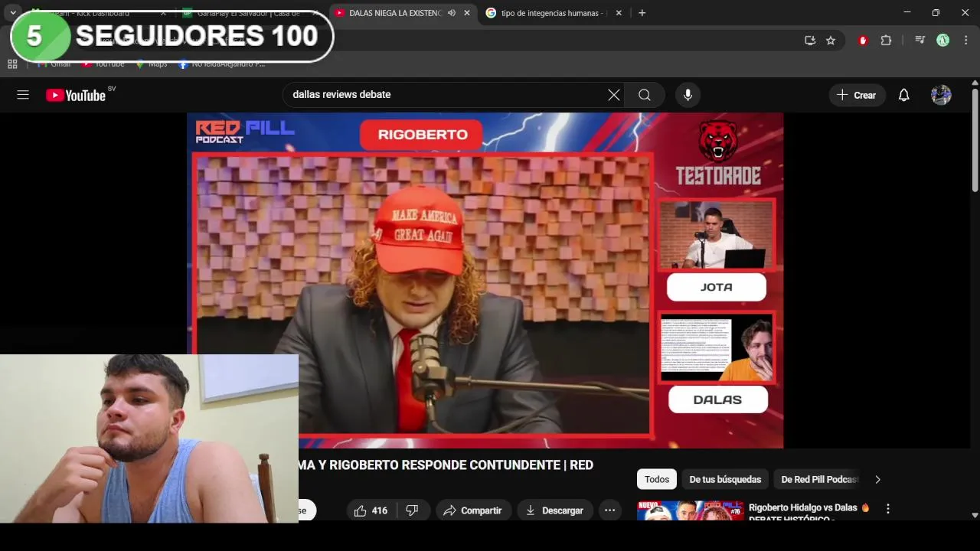The width and height of the screenshot is (980, 551).
Task: Open the Crear create menu
Action: [857, 95]
